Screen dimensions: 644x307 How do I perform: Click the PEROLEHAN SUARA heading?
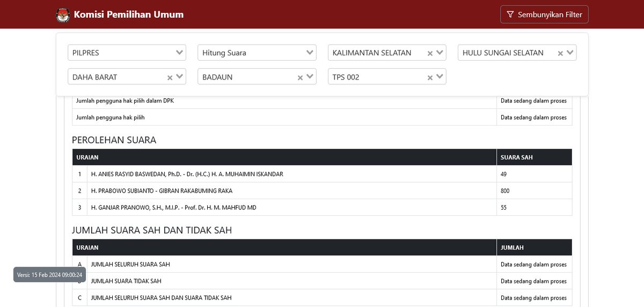tap(114, 140)
